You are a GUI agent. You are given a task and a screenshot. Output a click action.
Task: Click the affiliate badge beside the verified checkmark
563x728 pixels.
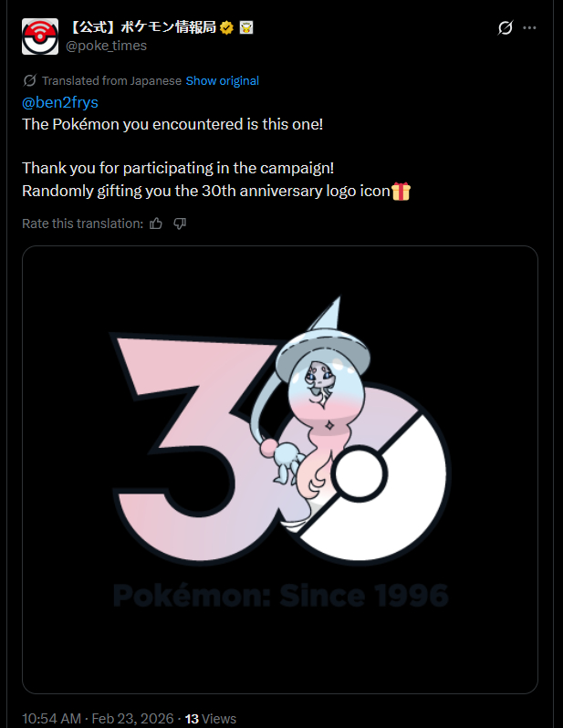[246, 28]
